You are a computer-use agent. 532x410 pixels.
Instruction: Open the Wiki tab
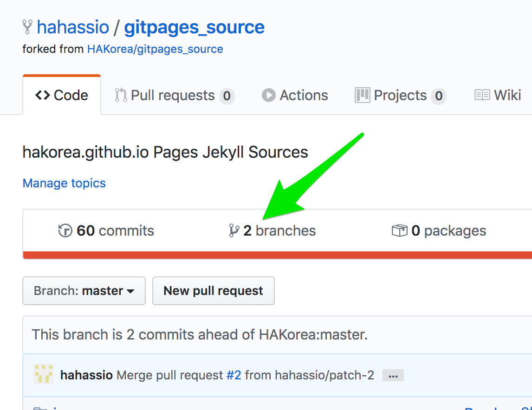point(498,95)
